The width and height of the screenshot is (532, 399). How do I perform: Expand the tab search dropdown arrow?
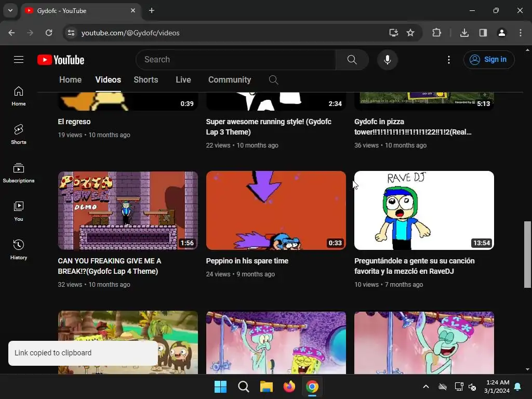[10, 10]
